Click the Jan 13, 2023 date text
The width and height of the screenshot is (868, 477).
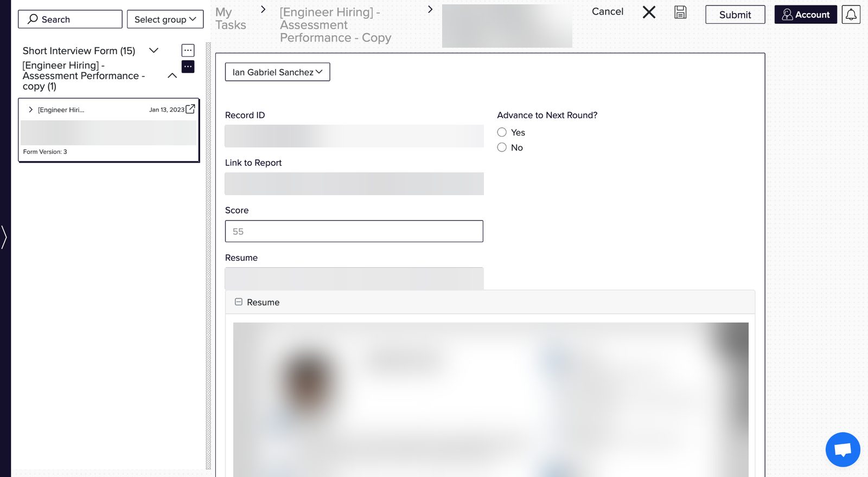coord(167,109)
